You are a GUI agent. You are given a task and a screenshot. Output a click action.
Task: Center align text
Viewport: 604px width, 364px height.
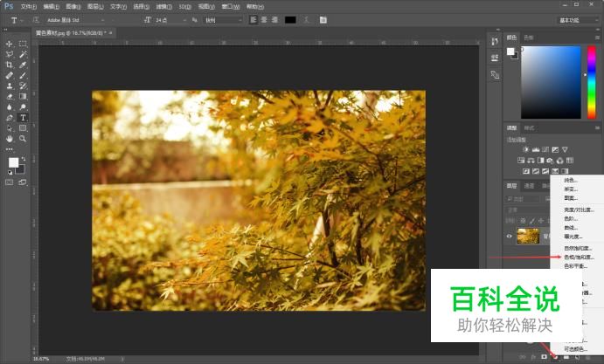264,20
